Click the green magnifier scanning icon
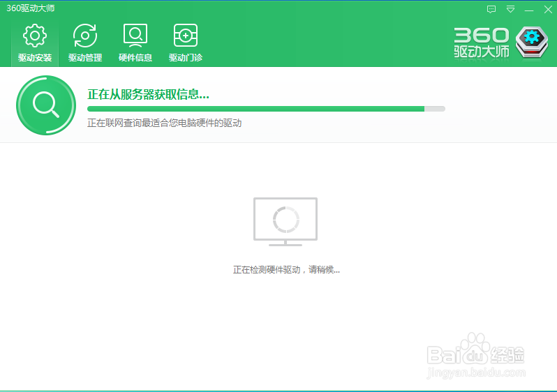The height and width of the screenshot is (392, 557). pos(46,105)
